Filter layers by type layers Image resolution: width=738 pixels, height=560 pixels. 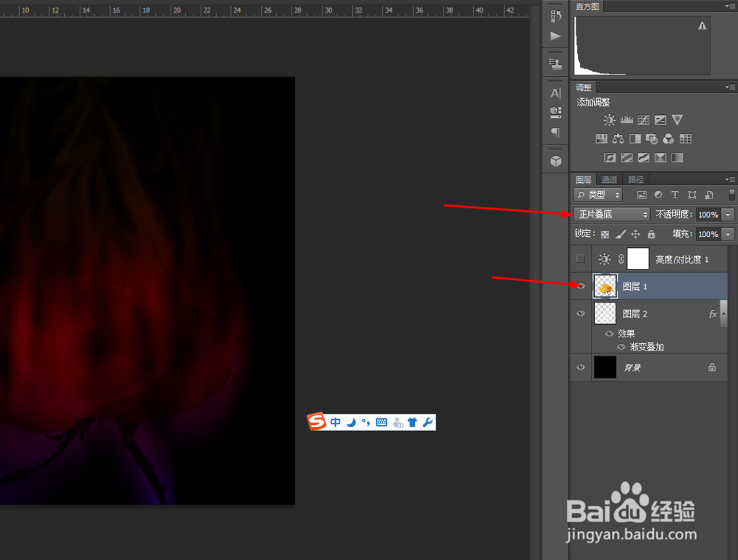click(675, 195)
